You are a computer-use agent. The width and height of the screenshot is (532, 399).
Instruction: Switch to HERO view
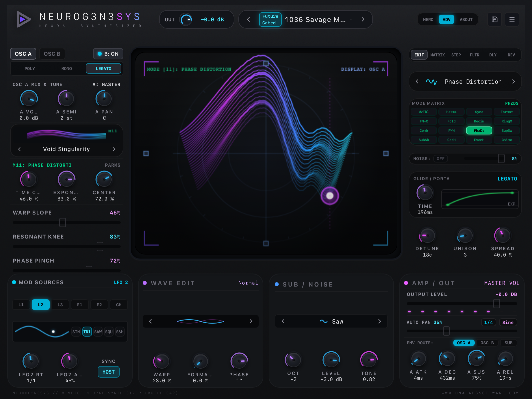pos(428,19)
